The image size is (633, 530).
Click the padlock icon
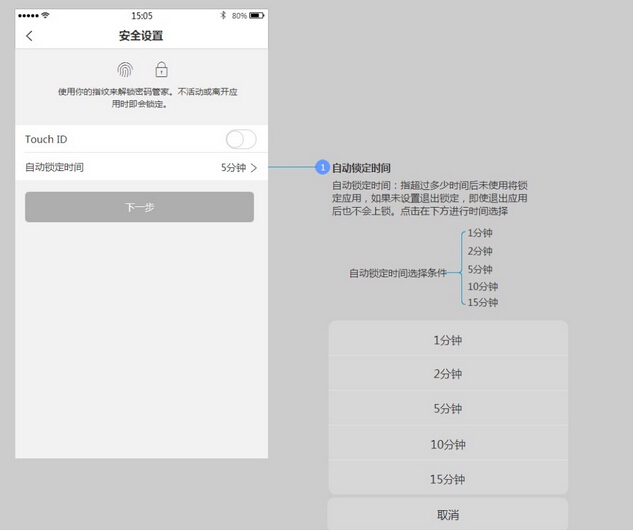[x=161, y=70]
